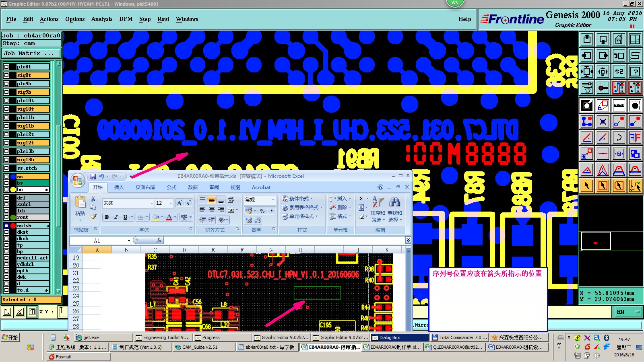Screen dimensions: 644x362
Task: Expand the Excel formula bar
Action: click(x=408, y=240)
